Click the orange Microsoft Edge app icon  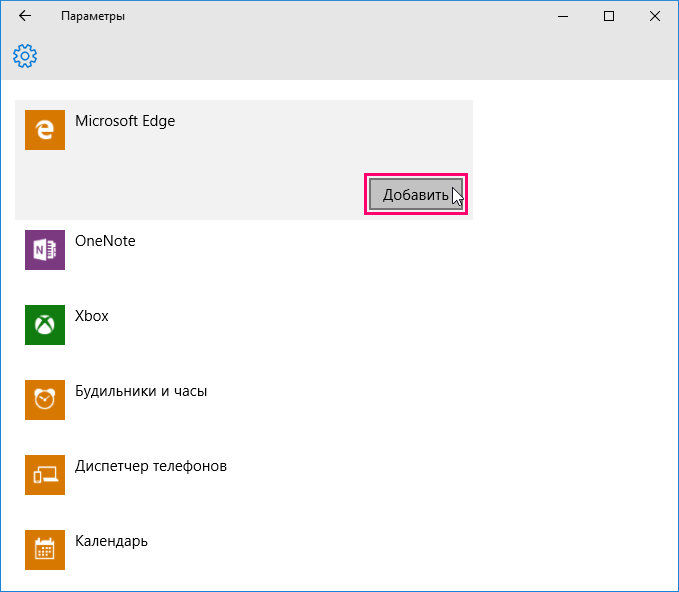[44, 130]
